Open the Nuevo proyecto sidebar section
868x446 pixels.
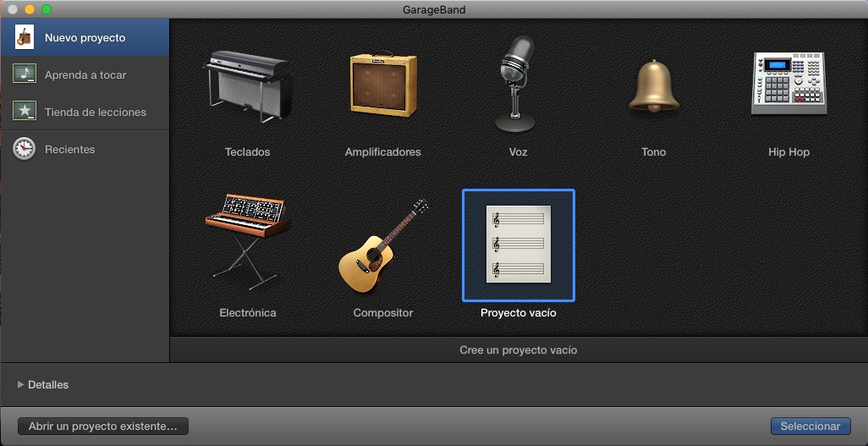(85, 38)
